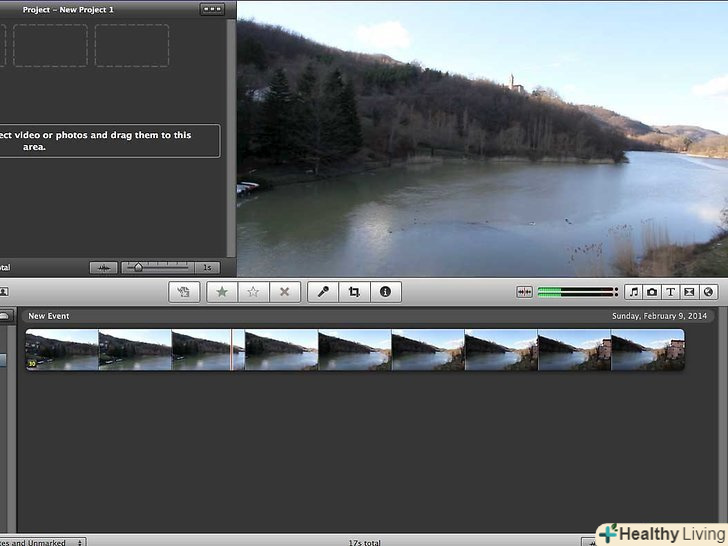The image size is (728, 546).
Task: Open the Inspector info button
Action: click(385, 292)
